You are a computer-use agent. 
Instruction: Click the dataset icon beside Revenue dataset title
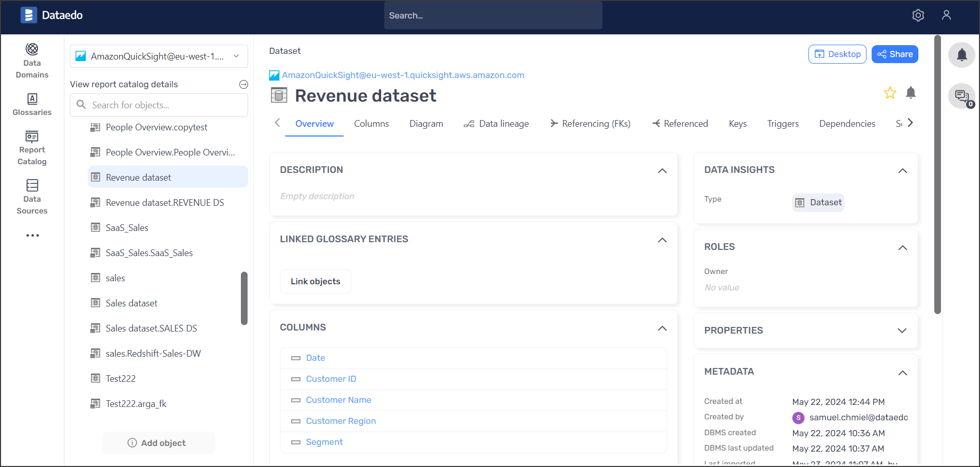pos(278,95)
